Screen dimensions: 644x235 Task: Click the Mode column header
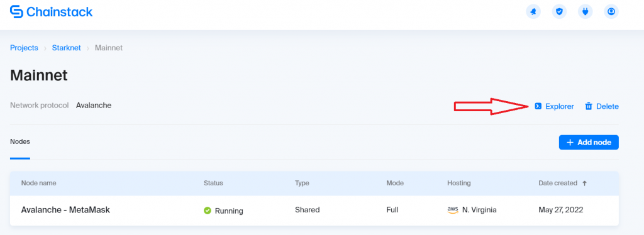pyautogui.click(x=395, y=183)
